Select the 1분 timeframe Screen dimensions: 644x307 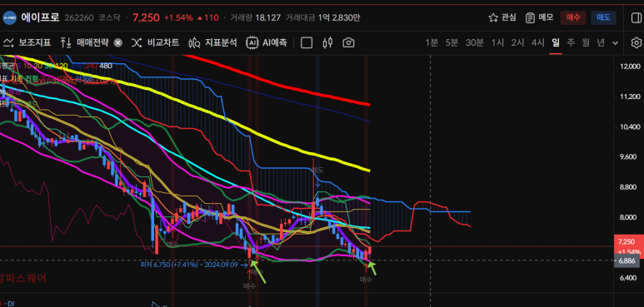pos(432,42)
